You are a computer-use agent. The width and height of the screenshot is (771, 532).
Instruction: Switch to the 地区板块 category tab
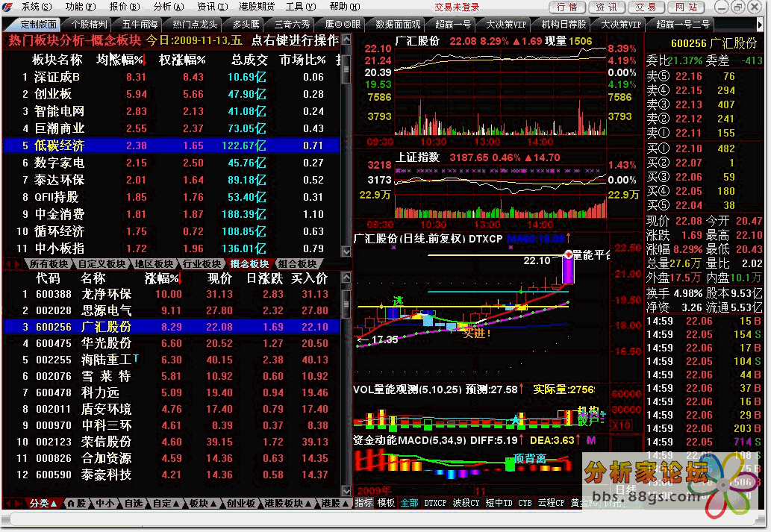tap(154, 264)
